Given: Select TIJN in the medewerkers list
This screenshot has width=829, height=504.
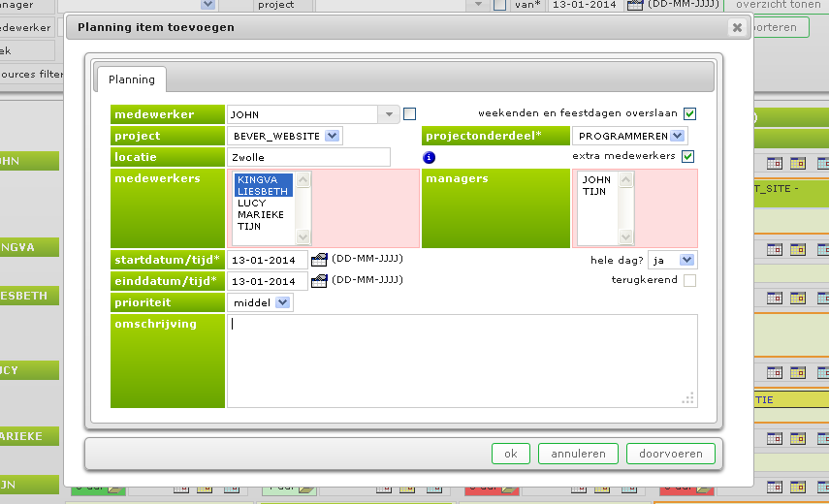Looking at the screenshot, I should coord(264,226).
